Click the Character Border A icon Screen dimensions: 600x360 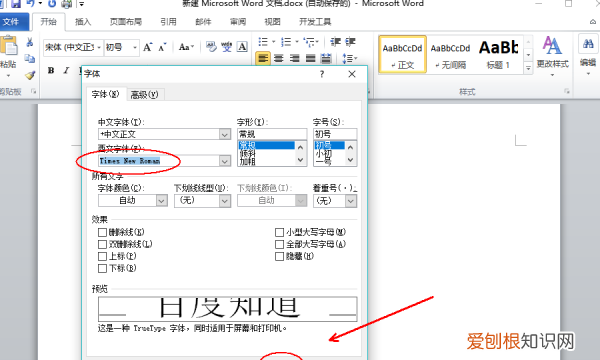242,47
